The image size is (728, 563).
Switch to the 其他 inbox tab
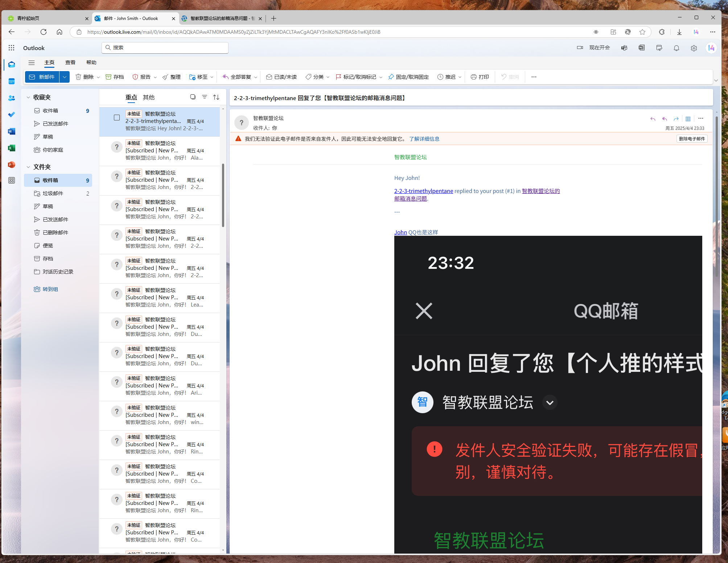click(148, 97)
